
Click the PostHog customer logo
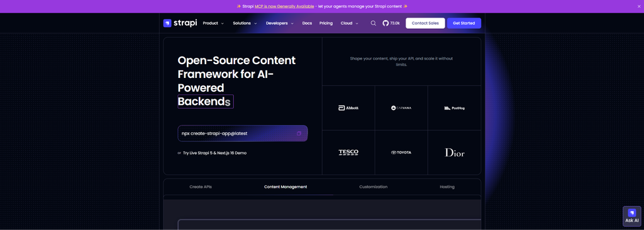point(454,108)
